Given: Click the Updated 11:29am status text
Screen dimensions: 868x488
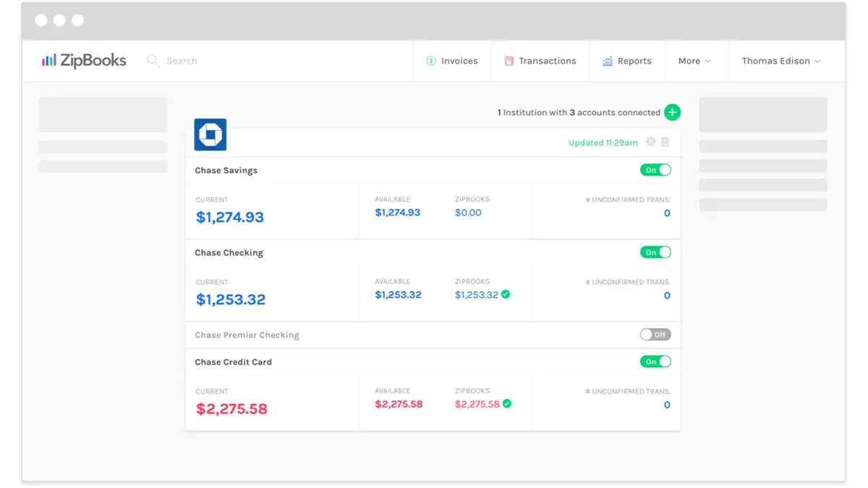Looking at the screenshot, I should click(x=603, y=142).
